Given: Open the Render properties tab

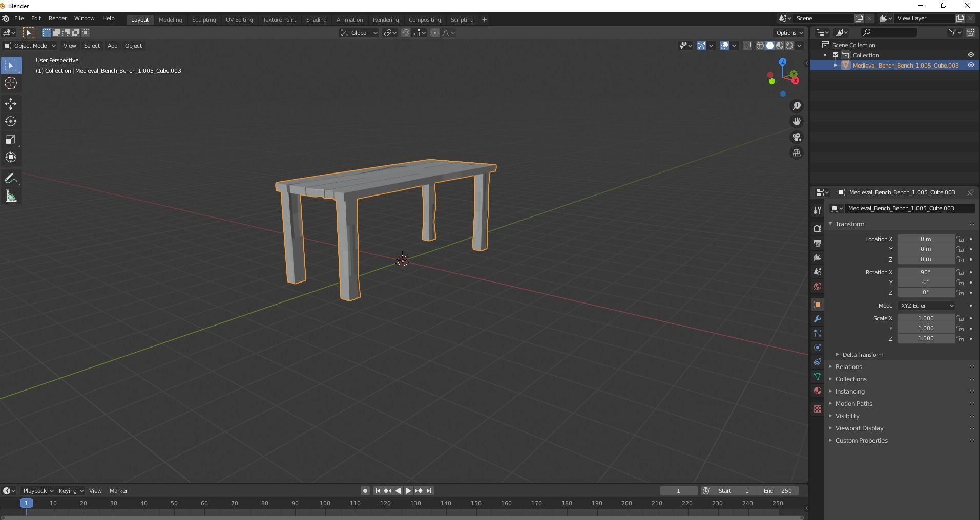Looking at the screenshot, I should click(x=818, y=229).
